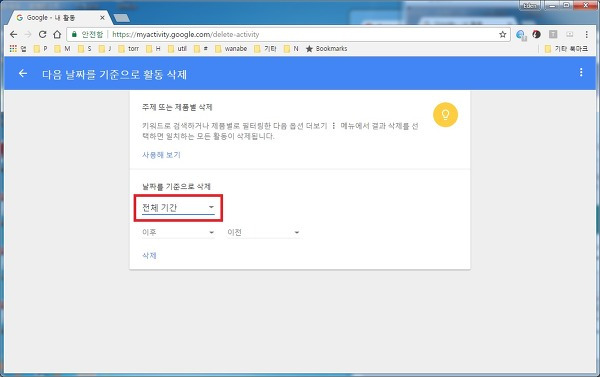Click the globe extension icon in toolbar
The image size is (600, 377).
(520, 35)
